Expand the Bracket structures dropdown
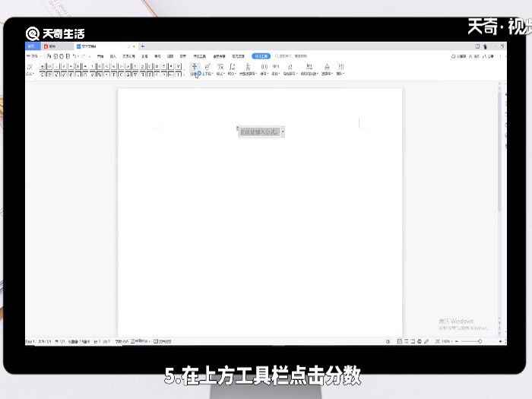This screenshot has height=399, width=532. point(264,69)
